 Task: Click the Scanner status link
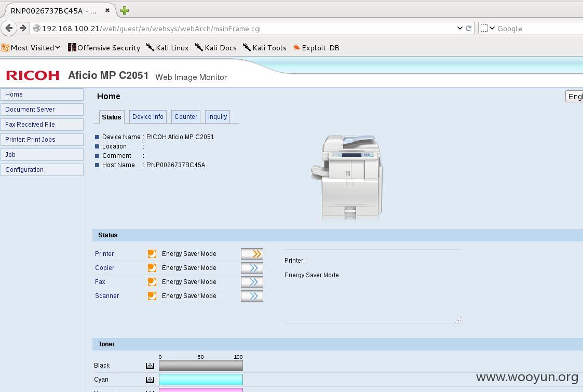point(107,295)
